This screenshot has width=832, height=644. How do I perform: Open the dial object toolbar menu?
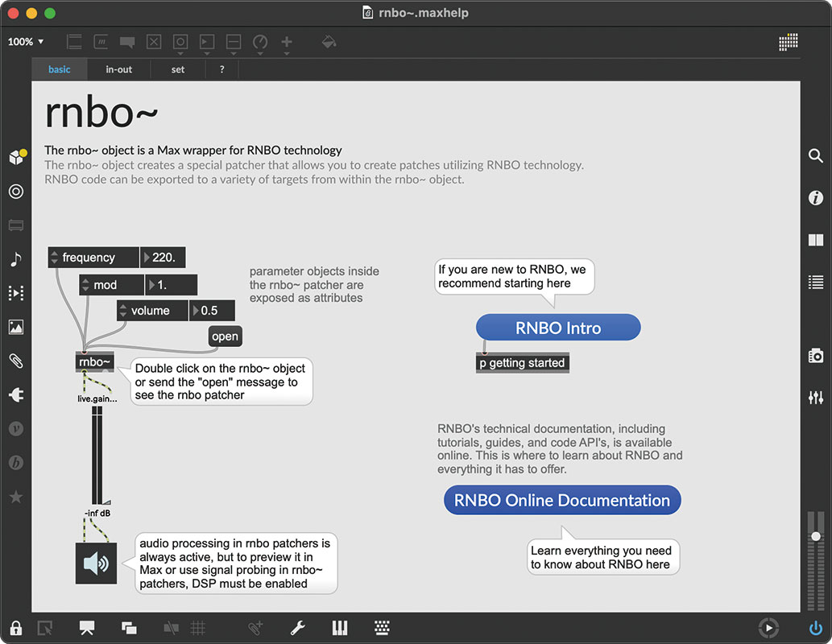point(260,44)
